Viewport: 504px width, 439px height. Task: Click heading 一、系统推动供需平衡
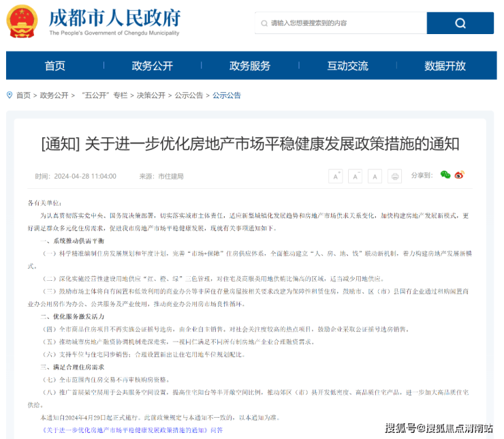[72, 241]
